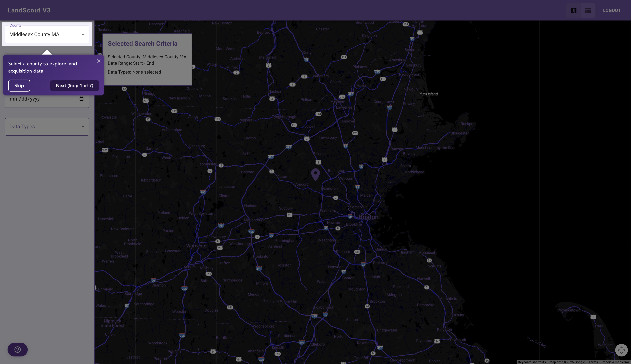631x364 pixels.
Task: Click the LandScout V3 title
Action: tap(29, 10)
